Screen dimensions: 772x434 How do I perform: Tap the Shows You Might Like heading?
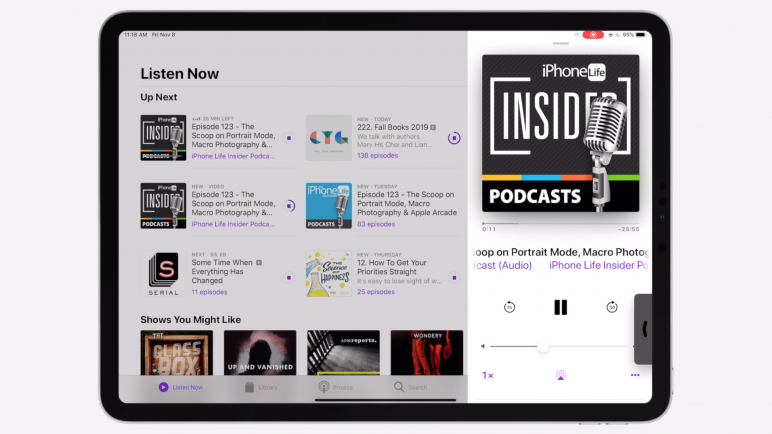tap(191, 320)
